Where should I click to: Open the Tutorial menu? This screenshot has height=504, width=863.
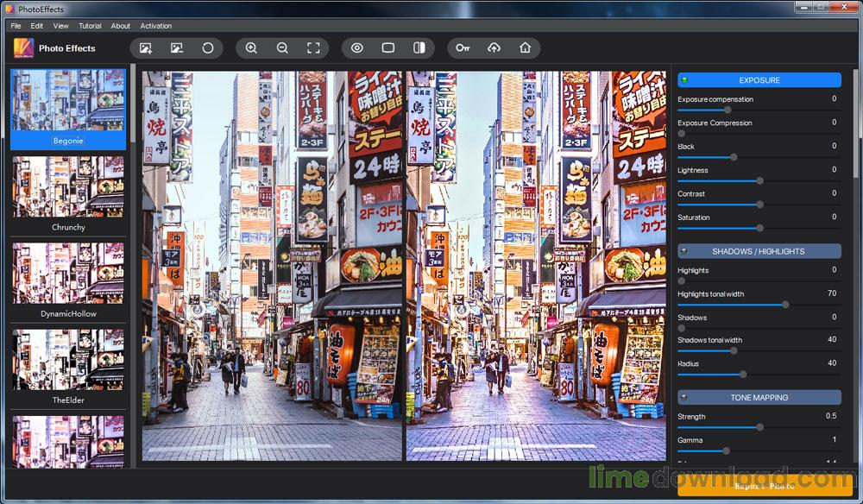(89, 26)
